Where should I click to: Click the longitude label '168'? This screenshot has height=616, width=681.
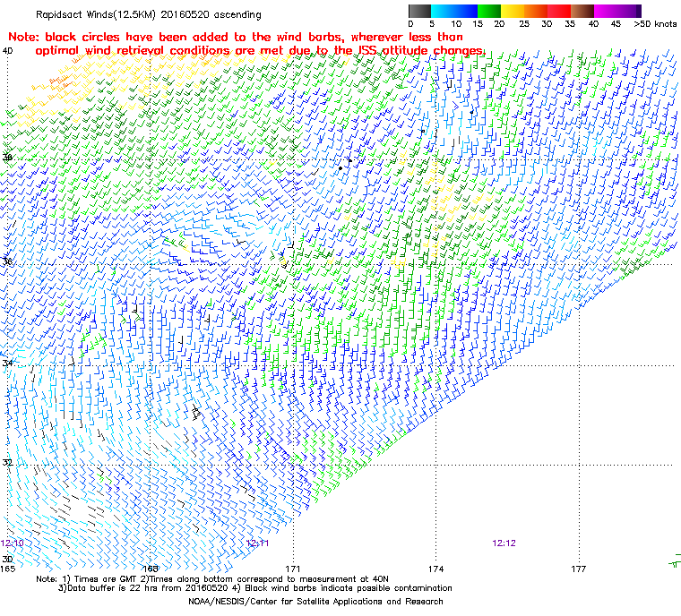tap(151, 569)
